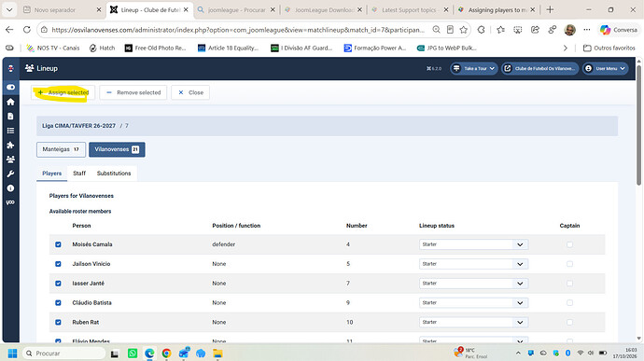The image size is (644, 361).
Task: Open browser settings ellipsis menu
Action: (x=587, y=30)
